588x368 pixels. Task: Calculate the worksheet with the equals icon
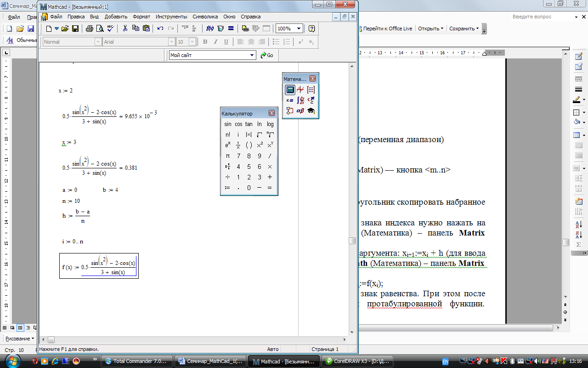[x=231, y=29]
